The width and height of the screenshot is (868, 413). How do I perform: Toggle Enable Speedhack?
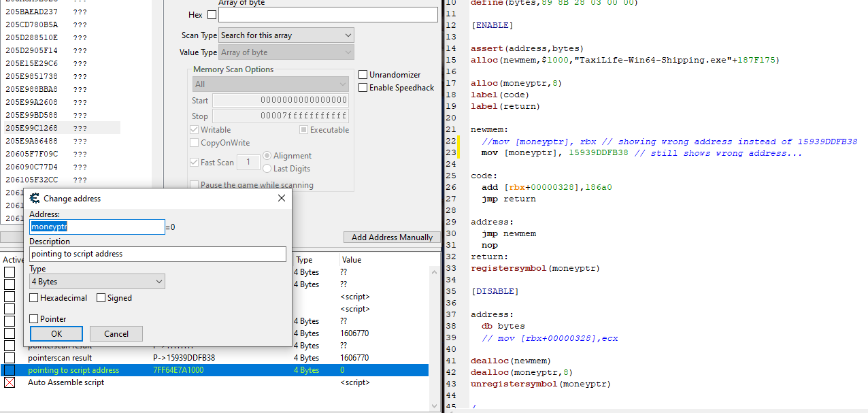tap(363, 88)
